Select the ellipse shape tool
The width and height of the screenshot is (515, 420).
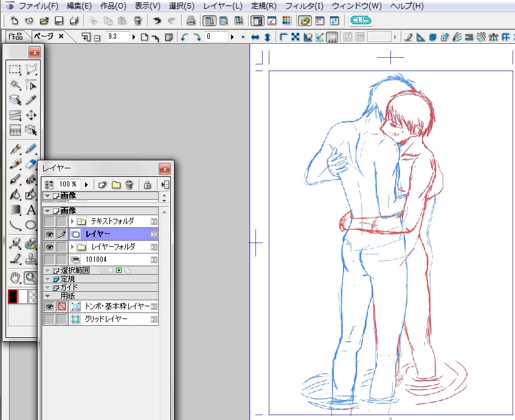point(31,225)
